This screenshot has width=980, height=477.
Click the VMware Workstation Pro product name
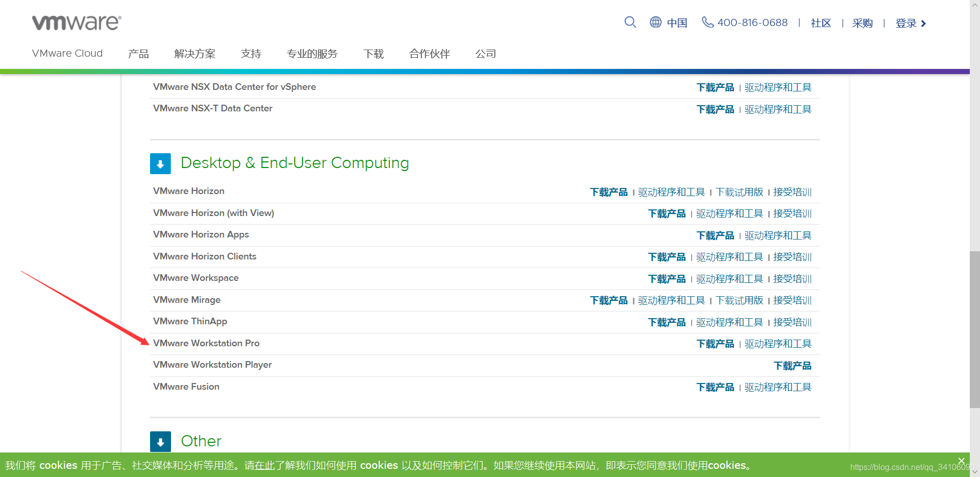(206, 343)
